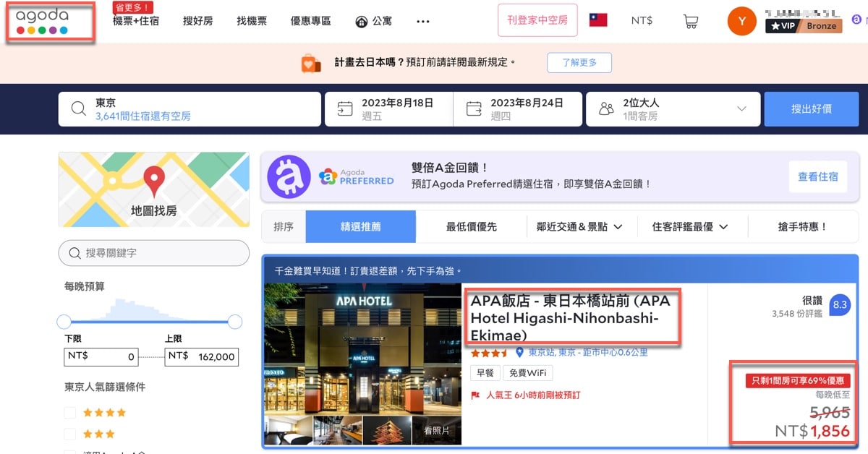Viewport: 868px width, 454px height.
Task: Click the 早餐 amenity tag
Action: 485,373
